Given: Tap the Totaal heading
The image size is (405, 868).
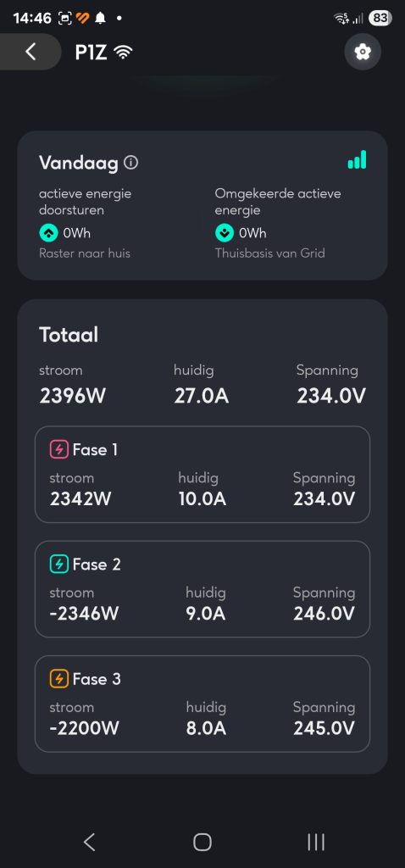Looking at the screenshot, I should coord(69,335).
